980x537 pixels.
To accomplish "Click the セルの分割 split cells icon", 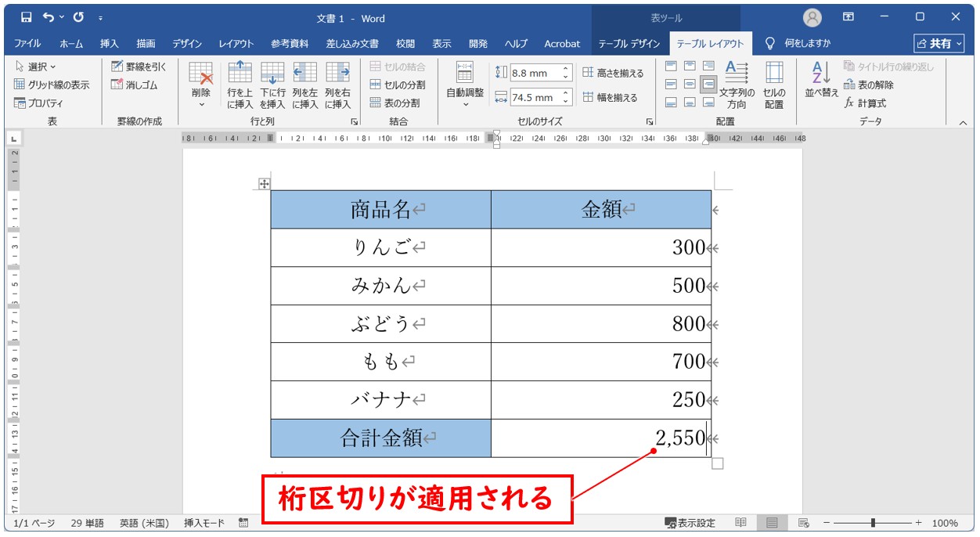I will [397, 85].
